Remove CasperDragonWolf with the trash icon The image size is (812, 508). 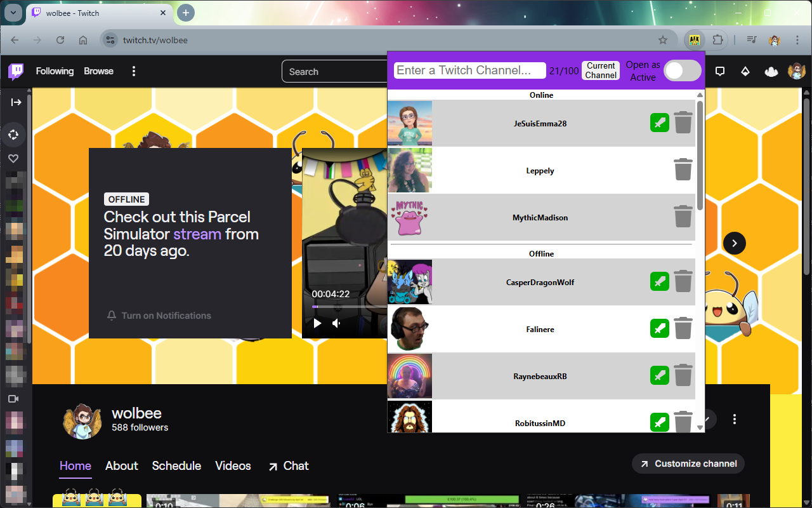click(683, 281)
